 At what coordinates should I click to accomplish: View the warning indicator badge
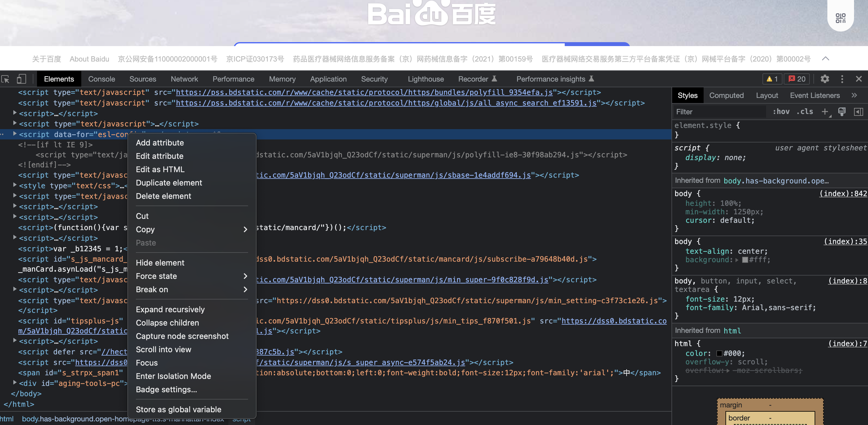772,79
